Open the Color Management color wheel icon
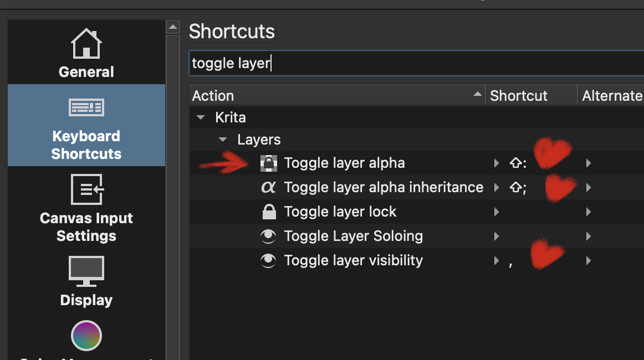This screenshot has width=644, height=360. pos(86,336)
